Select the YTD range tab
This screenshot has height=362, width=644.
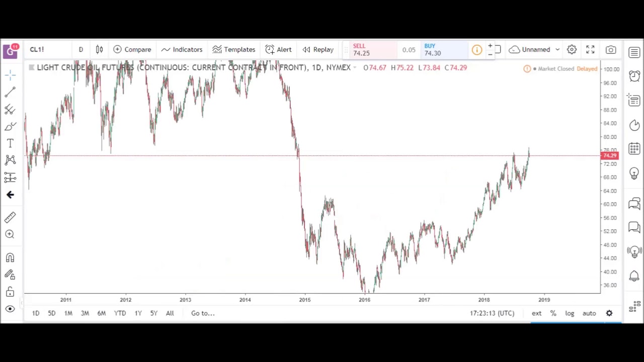pyautogui.click(x=120, y=313)
